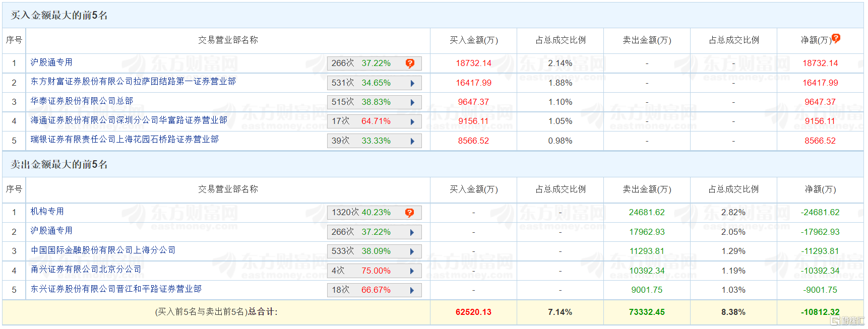Select net amount 9156.11 in 净额 column

point(820,121)
